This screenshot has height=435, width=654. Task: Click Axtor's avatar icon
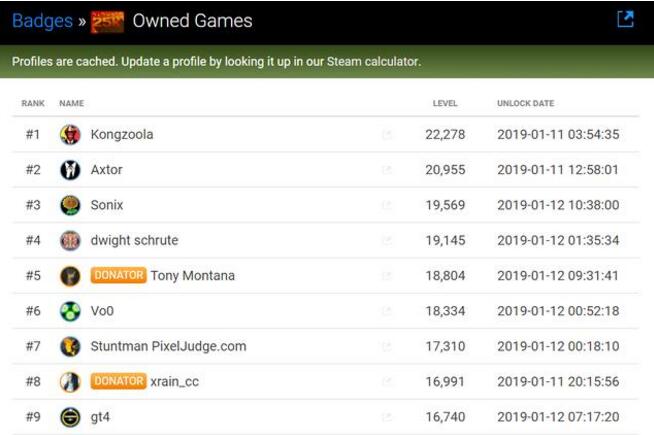click(x=70, y=170)
